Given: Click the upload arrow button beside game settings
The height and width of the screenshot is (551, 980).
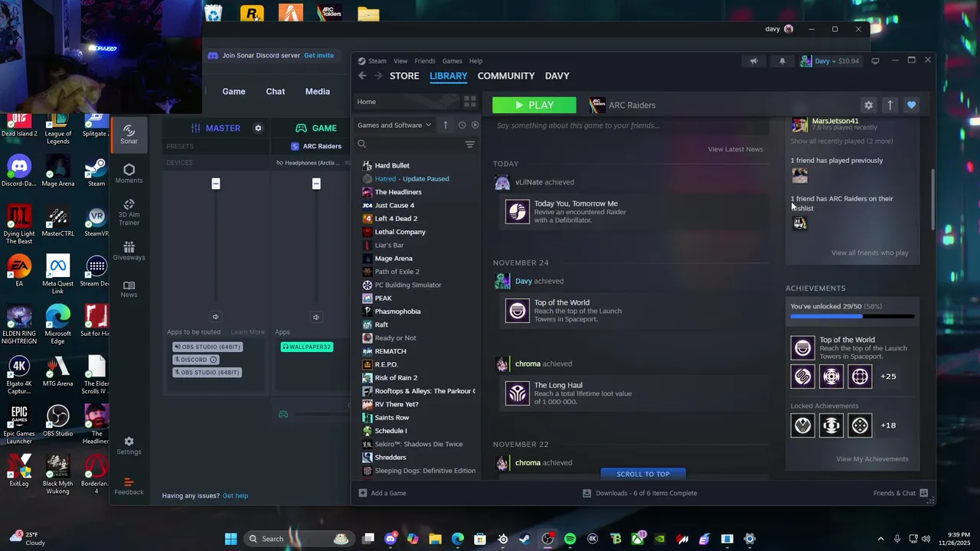Looking at the screenshot, I should pyautogui.click(x=890, y=105).
